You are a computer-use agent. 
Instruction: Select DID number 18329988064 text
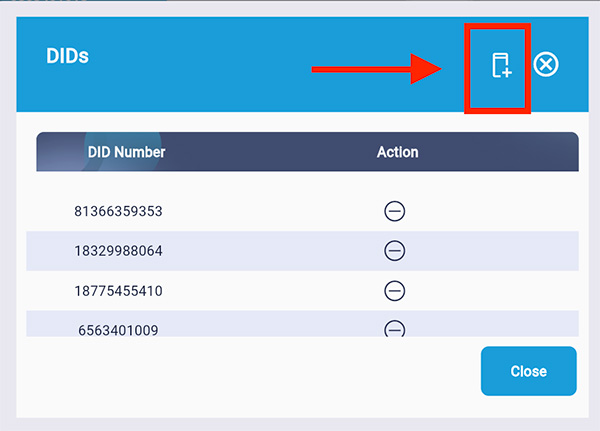coord(118,251)
